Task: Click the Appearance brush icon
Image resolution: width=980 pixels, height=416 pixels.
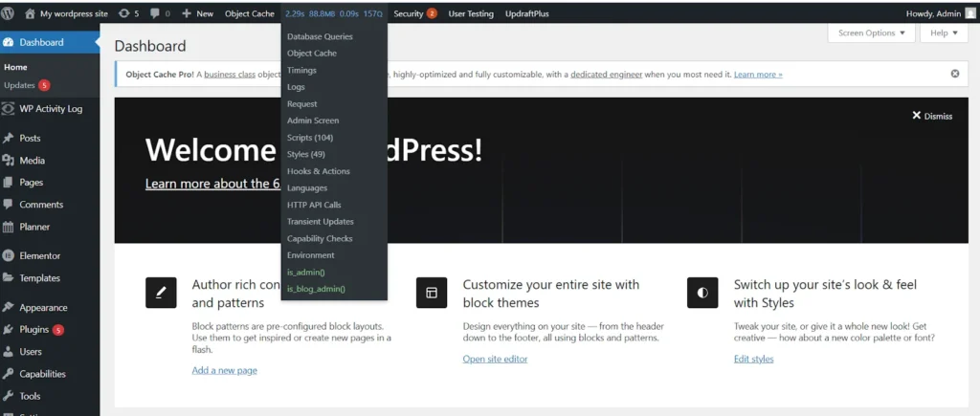Action: 9,307
